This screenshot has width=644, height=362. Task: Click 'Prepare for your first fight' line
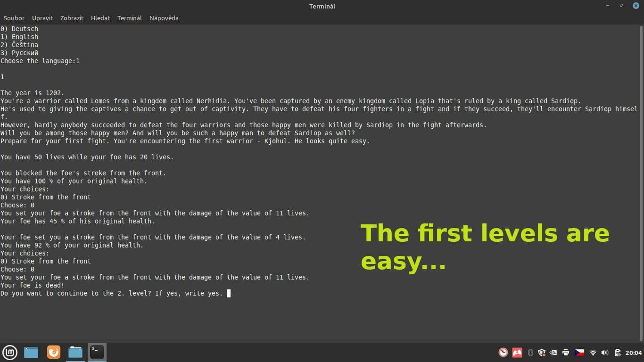185,141
